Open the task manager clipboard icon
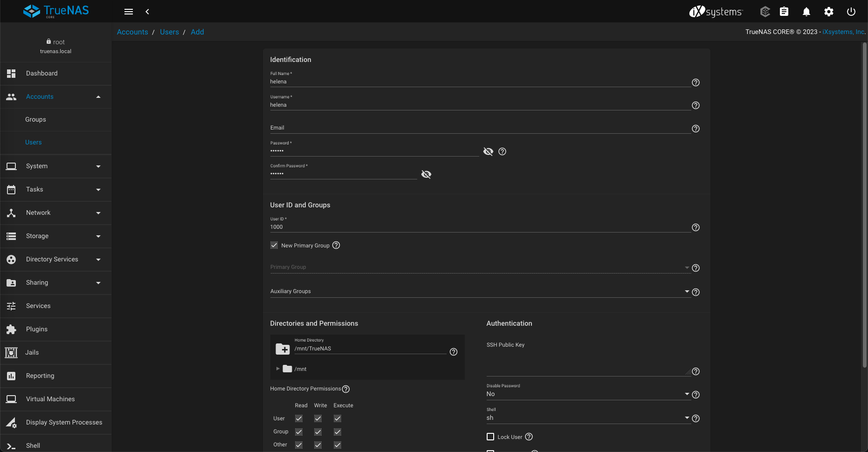Screen dimensions: 868x452 point(784,12)
